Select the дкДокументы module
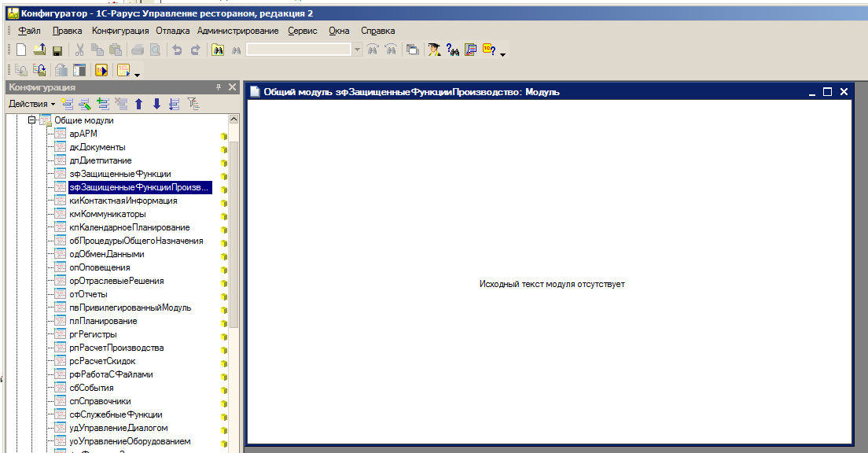 [97, 147]
